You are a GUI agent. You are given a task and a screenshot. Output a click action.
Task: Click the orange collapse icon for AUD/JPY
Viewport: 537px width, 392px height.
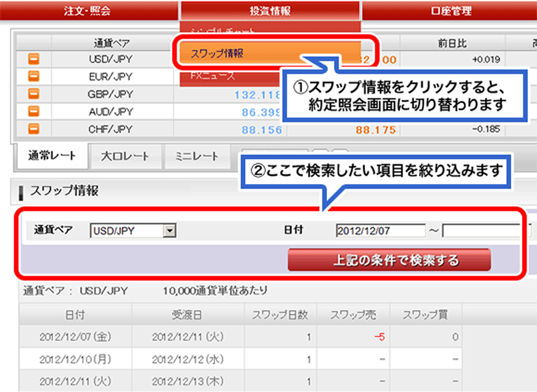click(33, 110)
